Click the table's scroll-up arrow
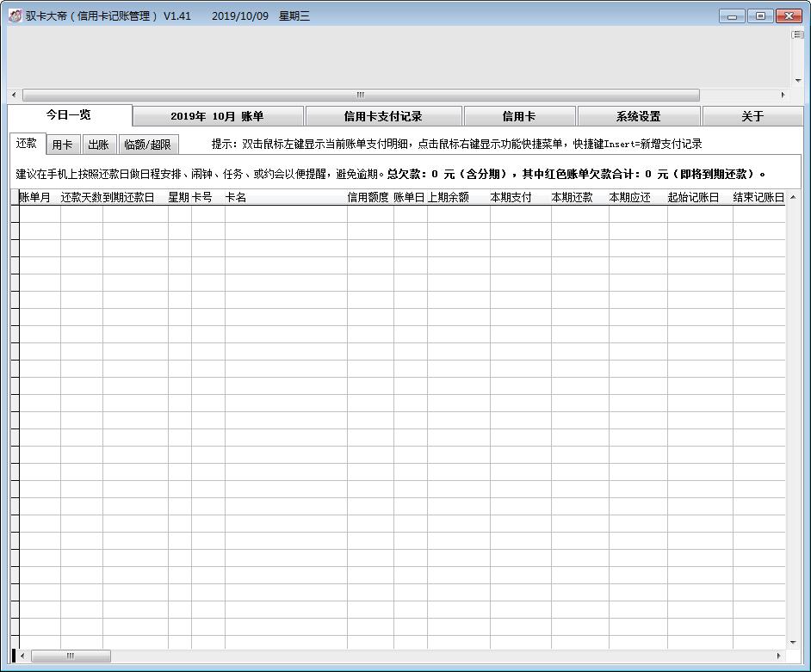The image size is (811, 672). point(794,197)
